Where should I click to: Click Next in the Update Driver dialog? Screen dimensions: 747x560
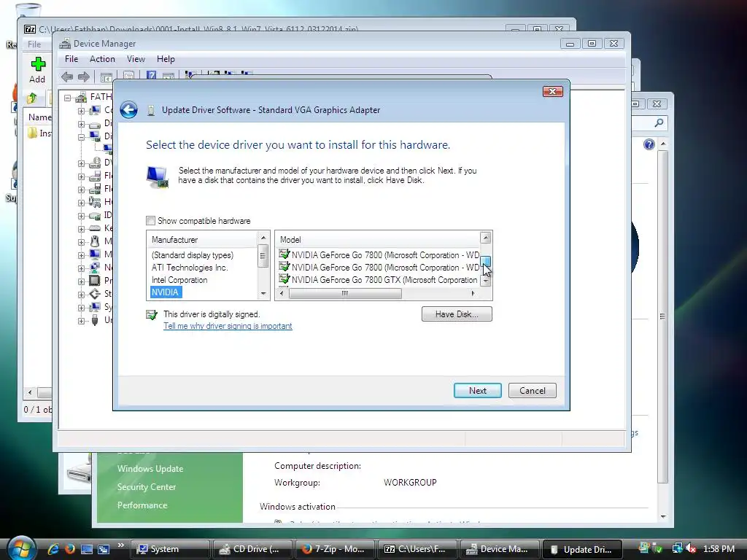tap(477, 391)
